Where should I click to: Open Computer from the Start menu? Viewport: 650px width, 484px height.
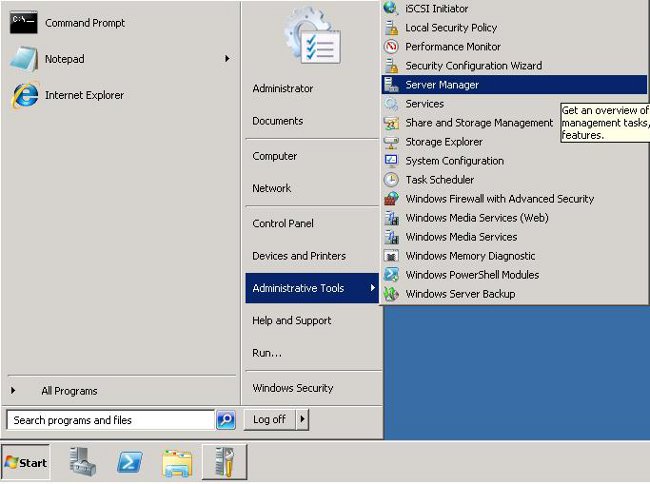click(x=274, y=156)
